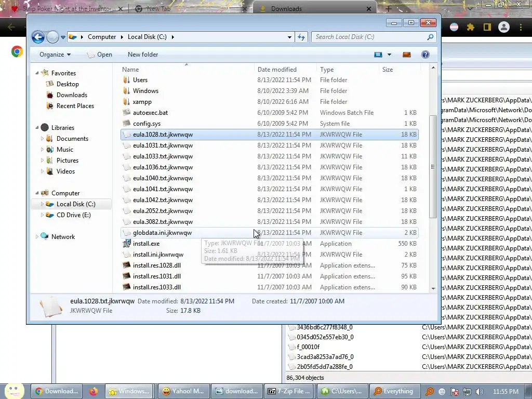Select the xampp folder icon

127,102
